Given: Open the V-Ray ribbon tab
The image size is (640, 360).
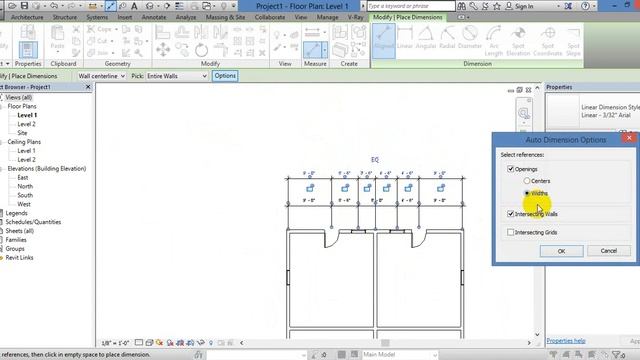Looking at the screenshot, I should coord(356,17).
